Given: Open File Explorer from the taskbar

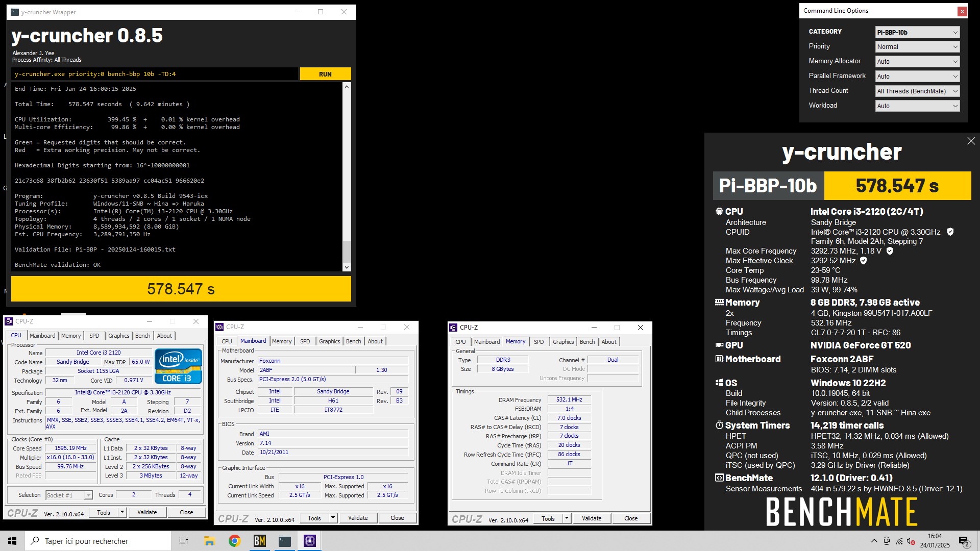Looking at the screenshot, I should [209, 541].
